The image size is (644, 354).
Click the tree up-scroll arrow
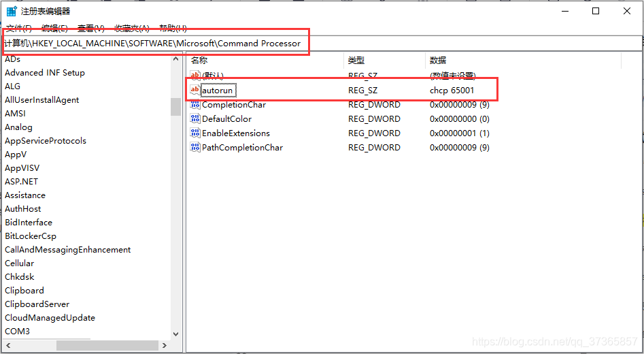pos(175,59)
